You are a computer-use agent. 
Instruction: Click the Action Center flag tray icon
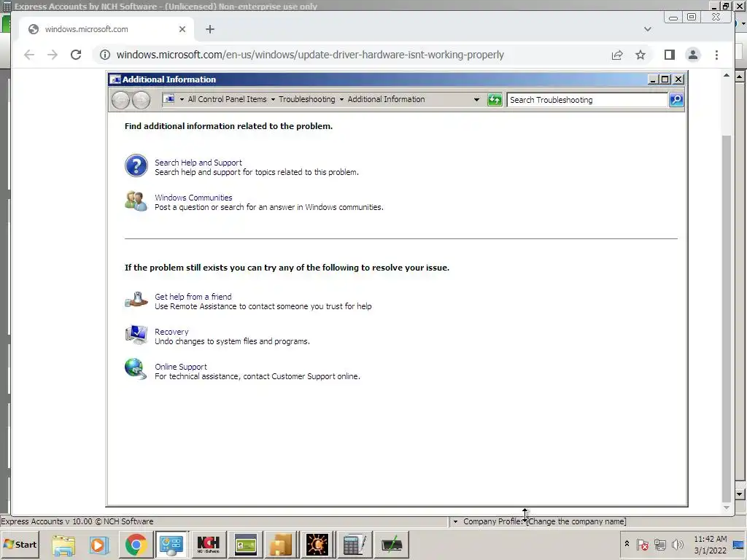click(x=642, y=544)
